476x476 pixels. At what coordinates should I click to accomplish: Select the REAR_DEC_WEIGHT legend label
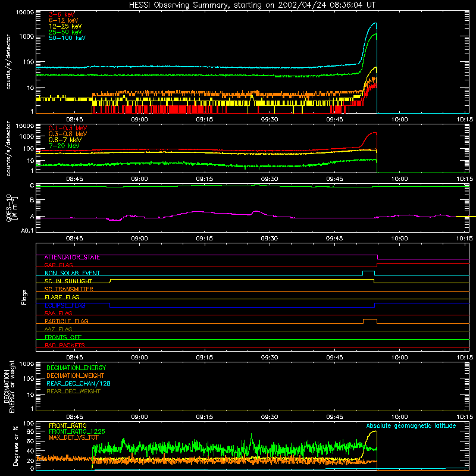[73, 392]
